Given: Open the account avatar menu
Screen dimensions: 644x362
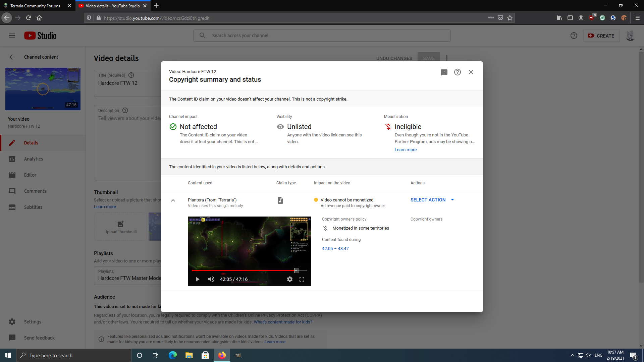Looking at the screenshot, I should (630, 36).
